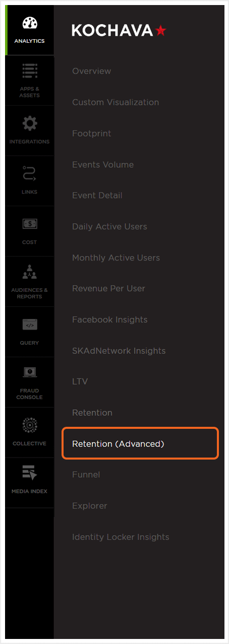Open the Events Volume page
The width and height of the screenshot is (229, 644).
click(103, 164)
